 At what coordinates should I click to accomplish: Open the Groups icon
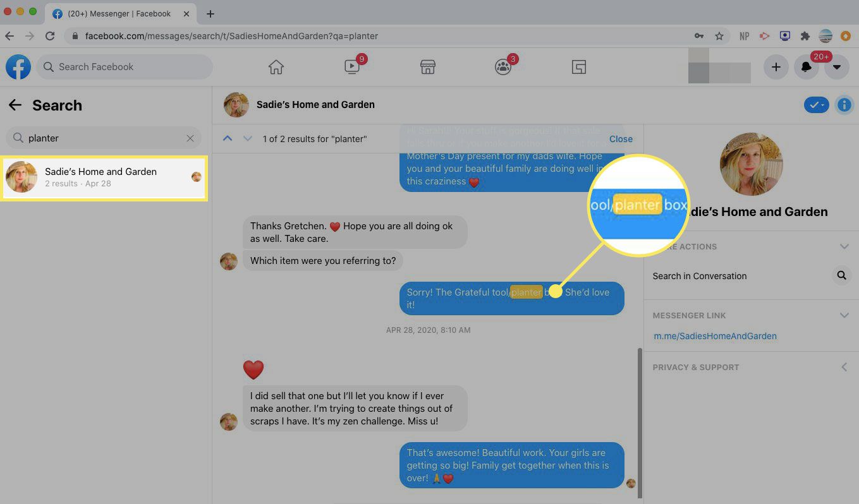tap(503, 67)
